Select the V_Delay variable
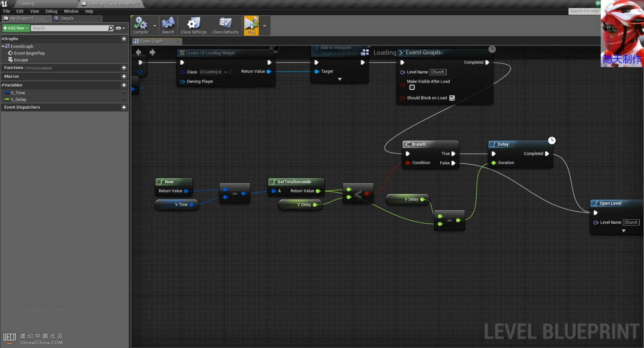 pyautogui.click(x=18, y=100)
